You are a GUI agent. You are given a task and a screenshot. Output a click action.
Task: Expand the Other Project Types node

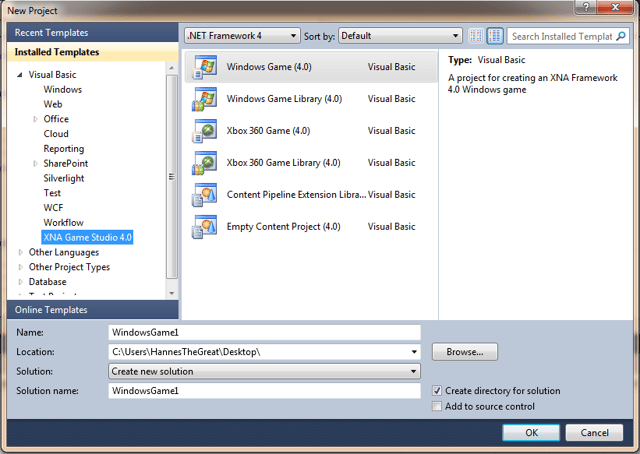pos(20,267)
